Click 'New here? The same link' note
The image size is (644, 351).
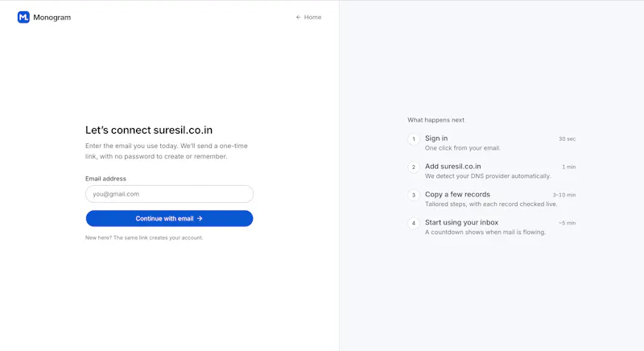pyautogui.click(x=144, y=237)
